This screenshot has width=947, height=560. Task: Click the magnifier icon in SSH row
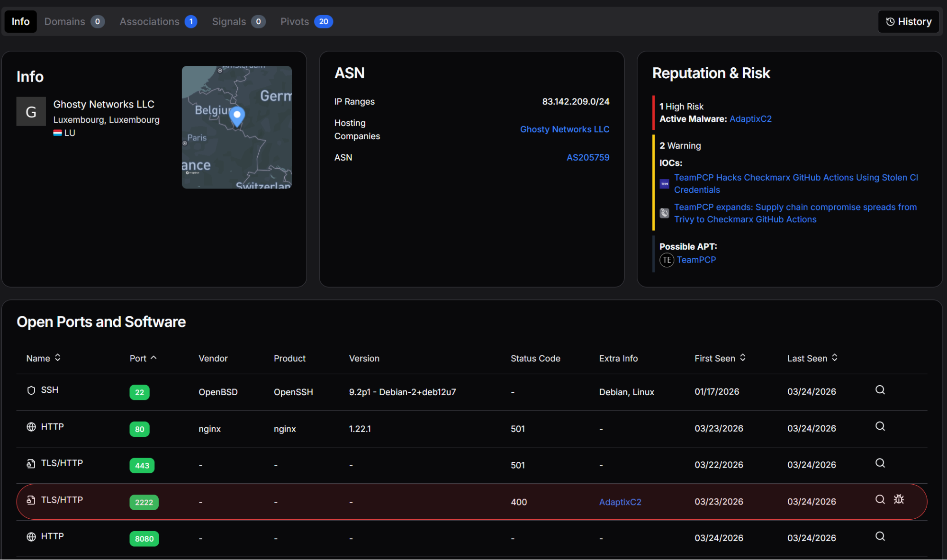click(880, 390)
